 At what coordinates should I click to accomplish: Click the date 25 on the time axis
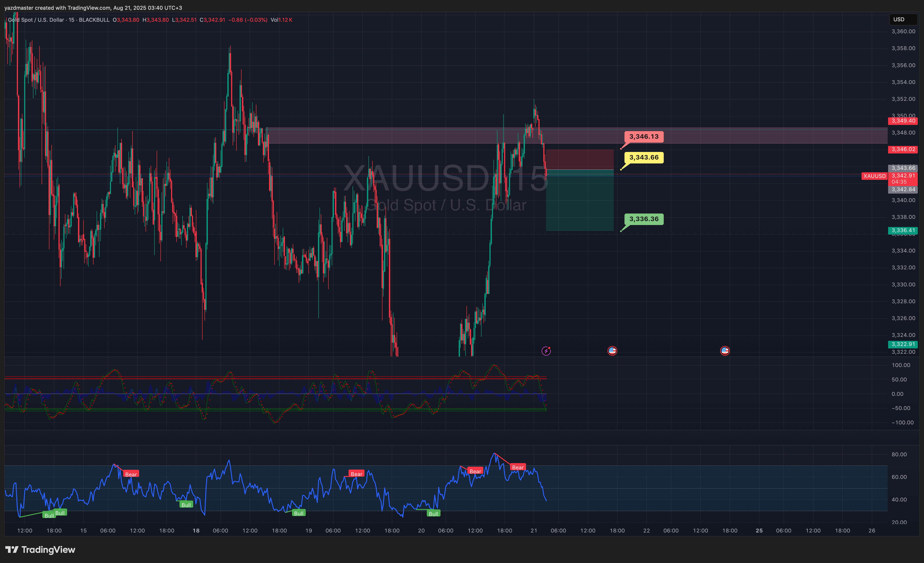tap(759, 530)
